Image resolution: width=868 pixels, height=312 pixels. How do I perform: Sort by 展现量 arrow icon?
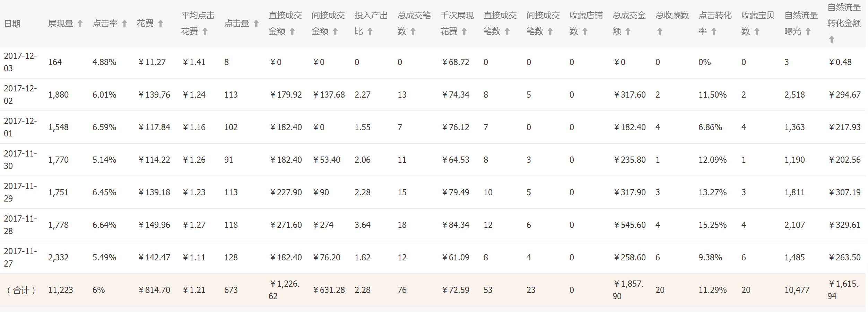click(80, 24)
